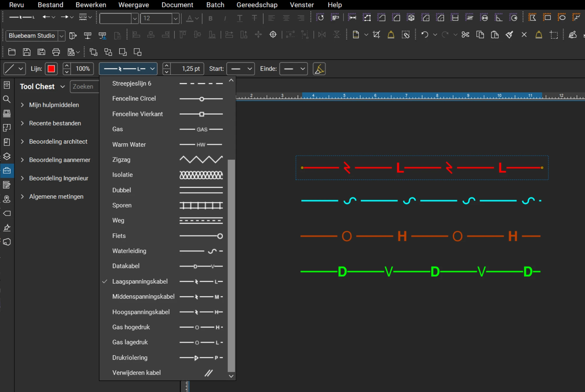
Task: Expand Algemene metingen tool set
Action: (x=22, y=196)
